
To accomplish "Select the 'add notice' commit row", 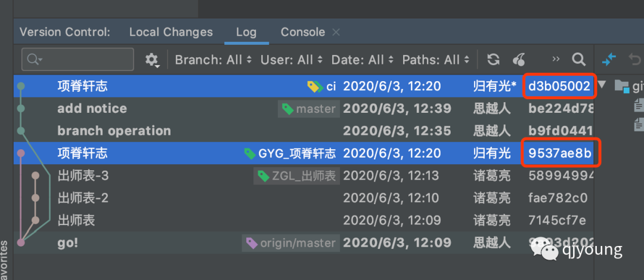I will 303,109.
